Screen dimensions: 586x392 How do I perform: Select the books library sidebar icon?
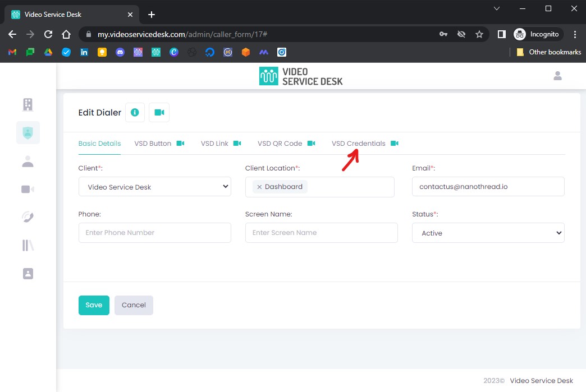(28, 246)
